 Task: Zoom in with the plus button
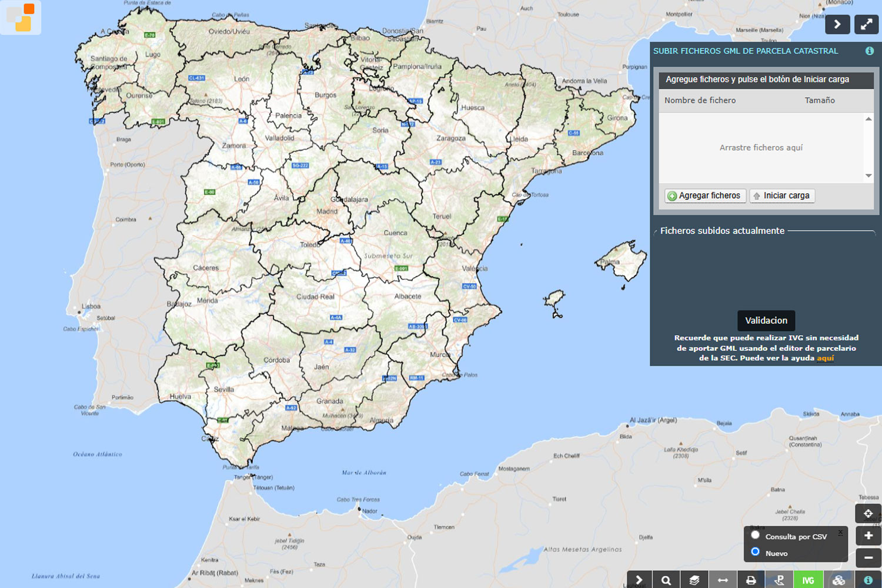(x=868, y=536)
